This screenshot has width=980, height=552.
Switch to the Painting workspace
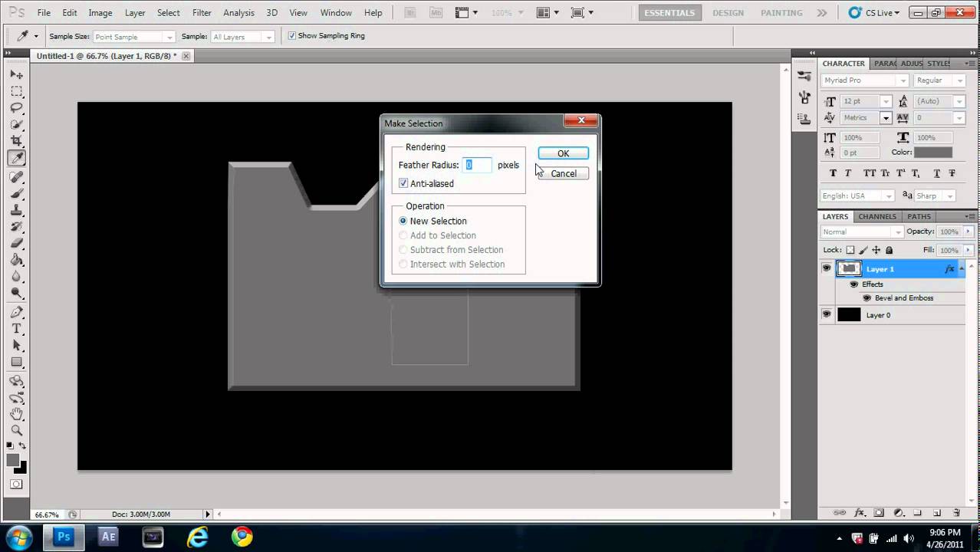point(782,13)
